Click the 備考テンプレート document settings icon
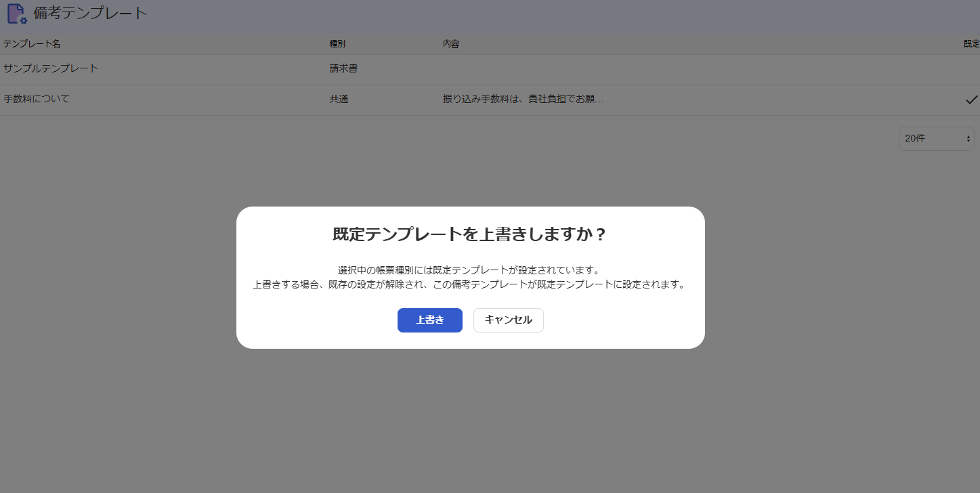The width and height of the screenshot is (980, 493). click(x=17, y=14)
